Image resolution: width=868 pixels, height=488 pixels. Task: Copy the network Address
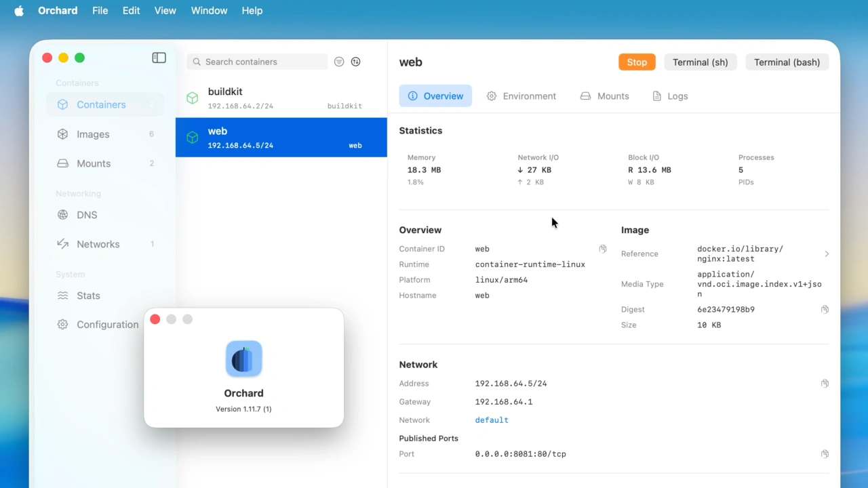(x=825, y=384)
